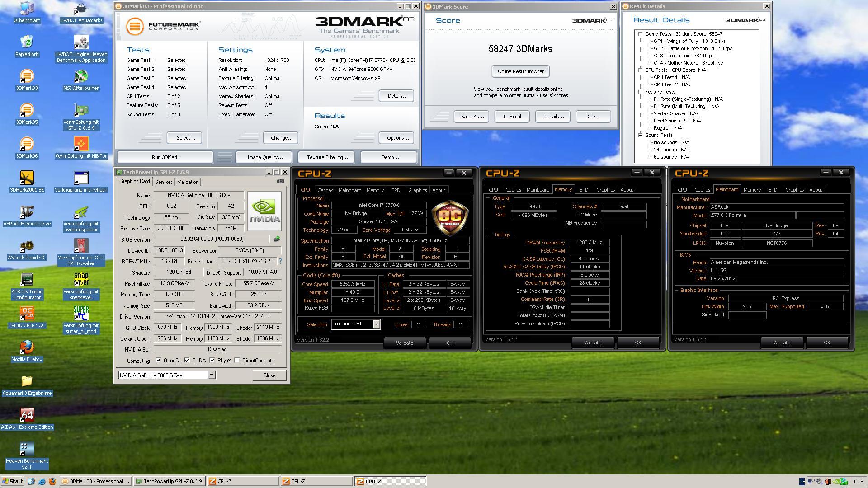868x488 pixels.
Task: Collapse the Feature Tests tree node
Action: pos(641,92)
